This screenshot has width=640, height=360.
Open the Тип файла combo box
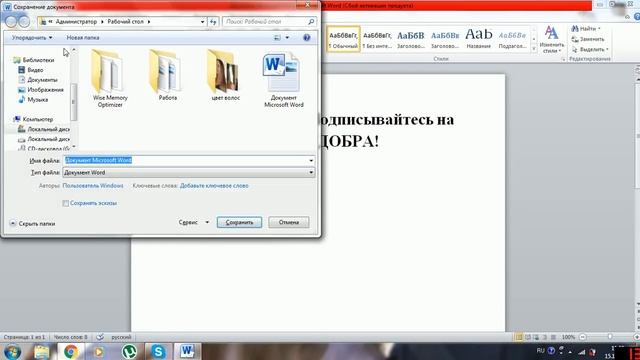[189, 173]
